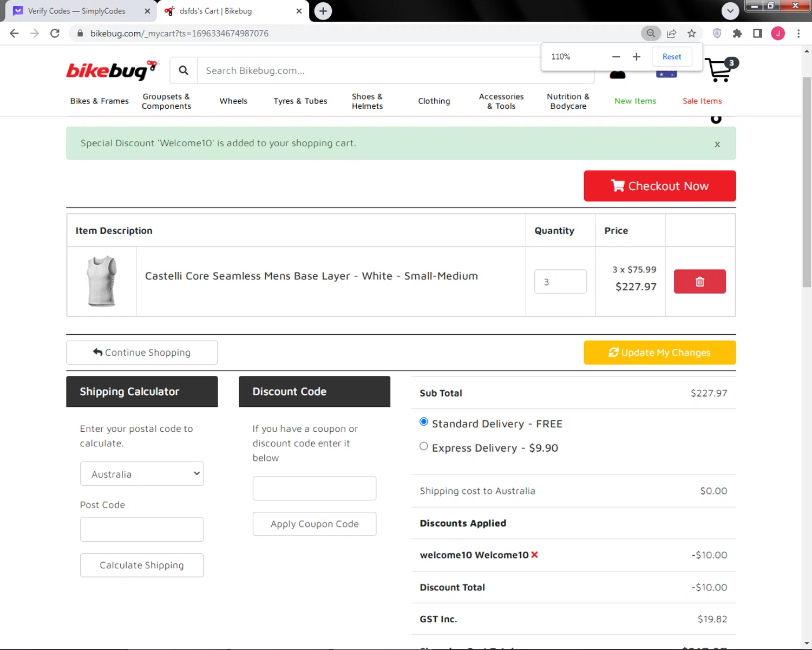Open Wheels menu
This screenshot has width=812, height=650.
pyautogui.click(x=233, y=101)
